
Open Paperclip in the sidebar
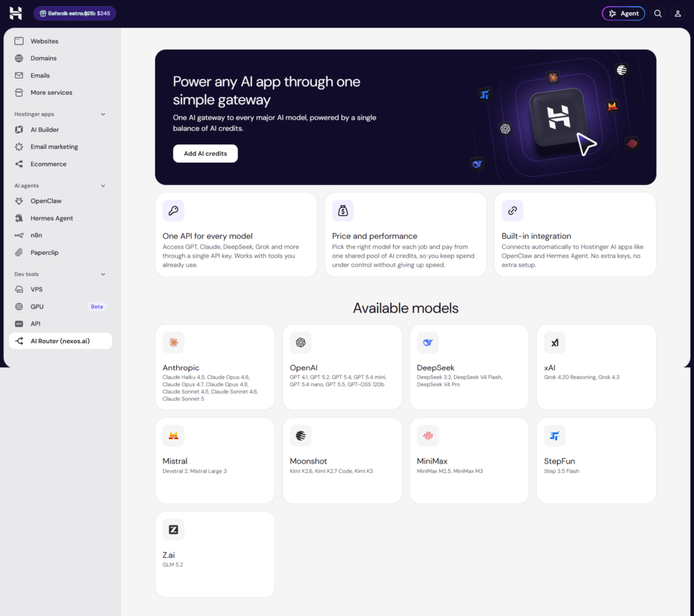[x=60, y=253]
